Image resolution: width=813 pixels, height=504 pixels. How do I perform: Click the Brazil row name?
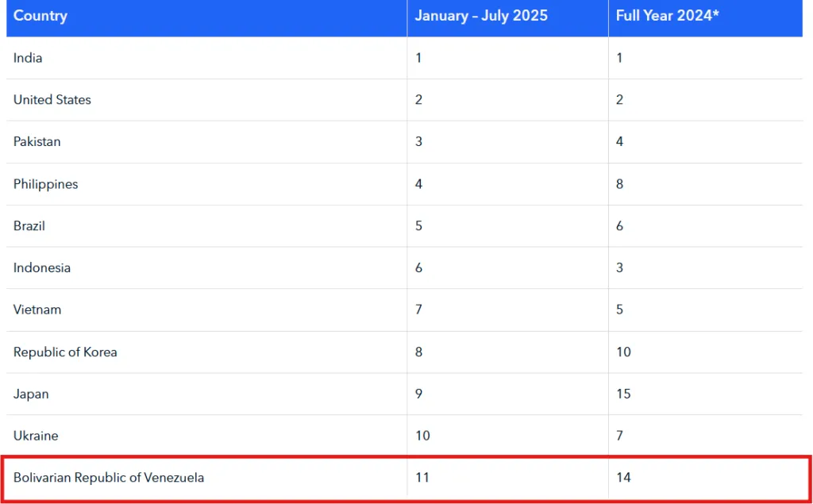[29, 226]
